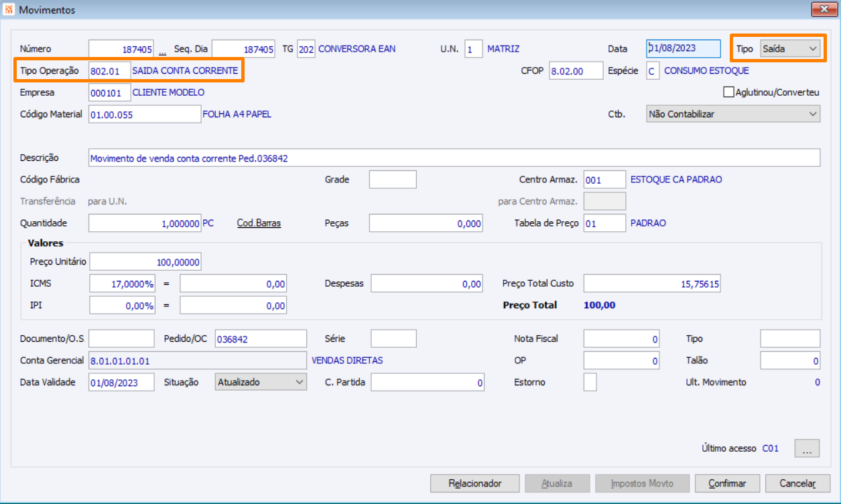Click the disabled para Centro Armaz. field
841x504 pixels.
604,201
